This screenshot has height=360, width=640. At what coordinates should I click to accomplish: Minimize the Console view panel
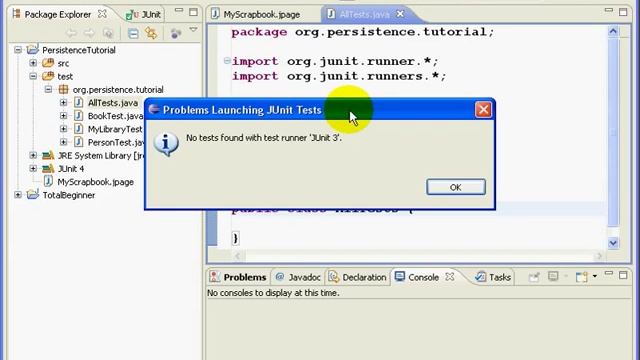click(x=608, y=273)
